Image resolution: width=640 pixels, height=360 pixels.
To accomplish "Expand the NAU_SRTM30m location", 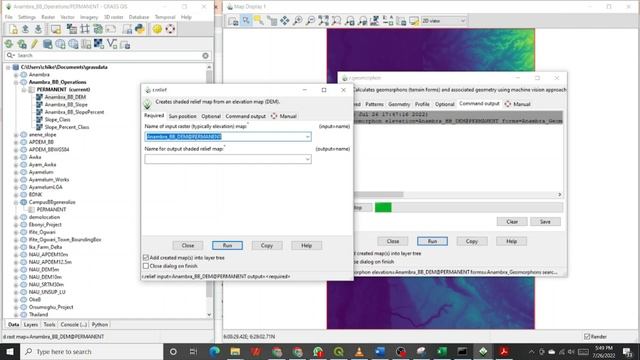I will click(x=16, y=284).
